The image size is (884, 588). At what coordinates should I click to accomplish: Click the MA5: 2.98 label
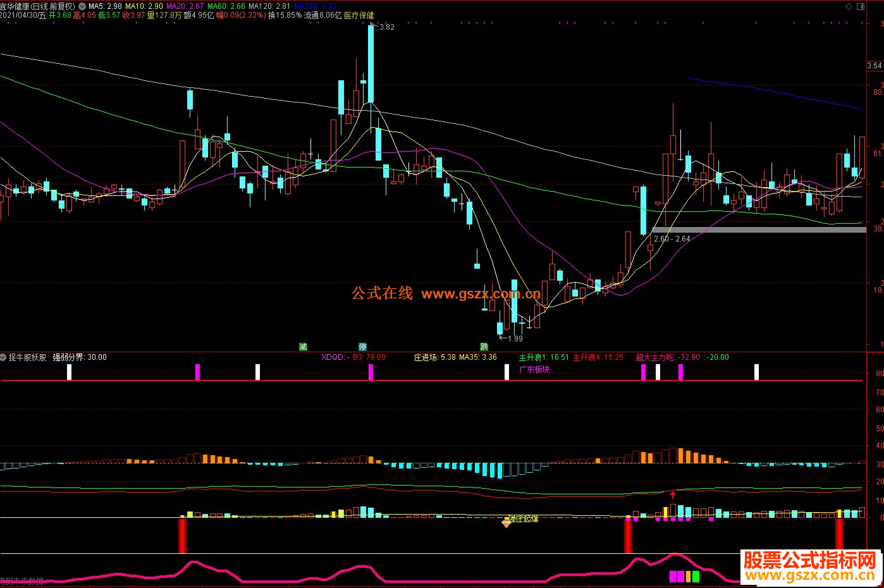coord(106,6)
